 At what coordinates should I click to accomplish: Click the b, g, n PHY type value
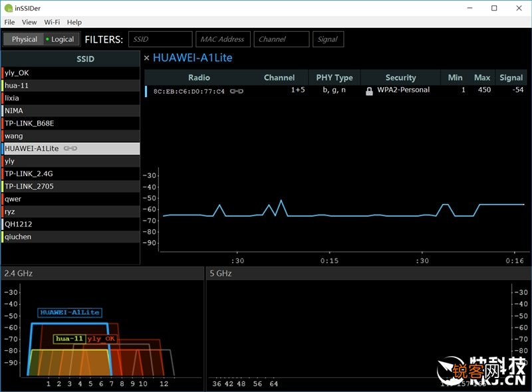[x=334, y=90]
